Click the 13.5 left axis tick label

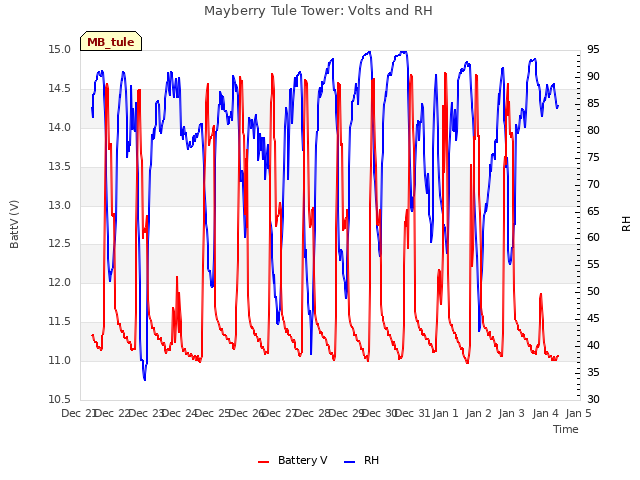(59, 167)
